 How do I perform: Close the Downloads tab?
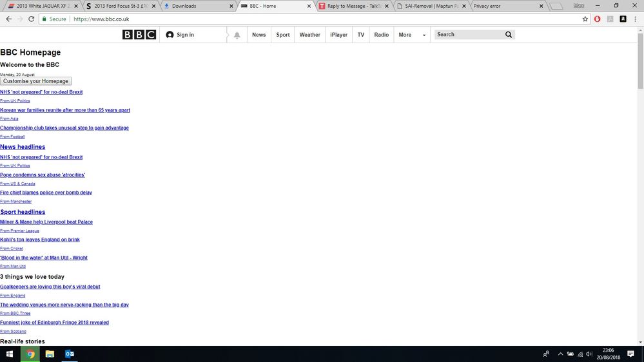point(231,6)
